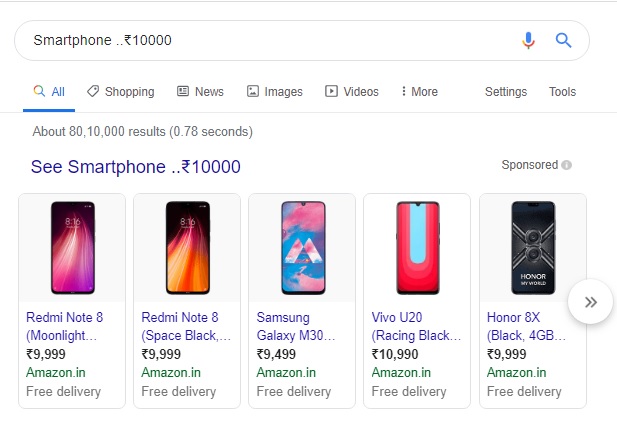This screenshot has width=617, height=425.
Task: Open See Smartphone ..₹10000 link
Action: 136,166
